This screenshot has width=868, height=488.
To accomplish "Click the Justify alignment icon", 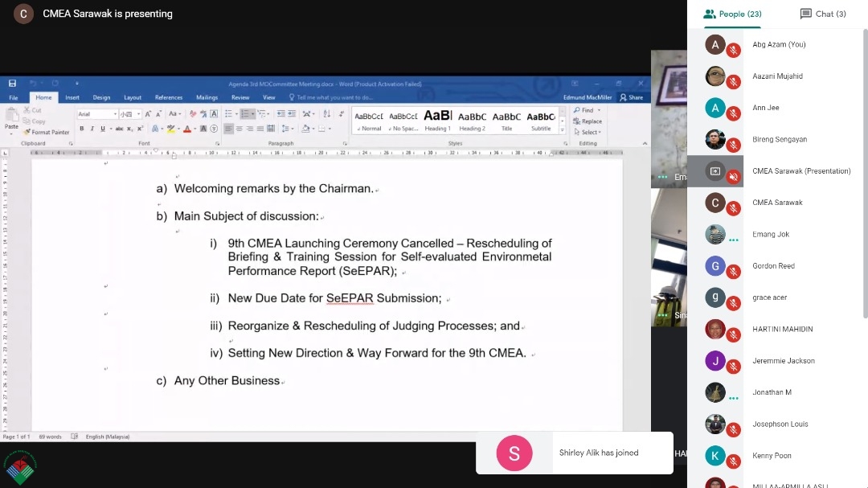I will click(260, 129).
